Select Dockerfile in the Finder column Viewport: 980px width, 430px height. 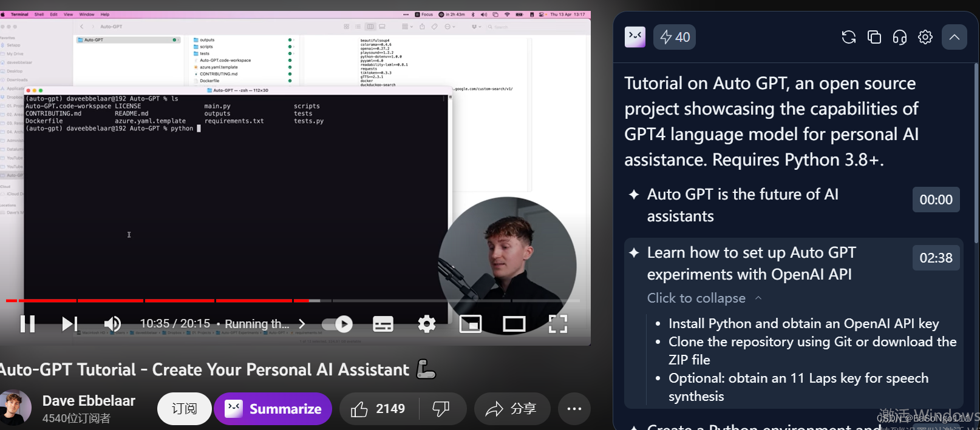tap(209, 81)
